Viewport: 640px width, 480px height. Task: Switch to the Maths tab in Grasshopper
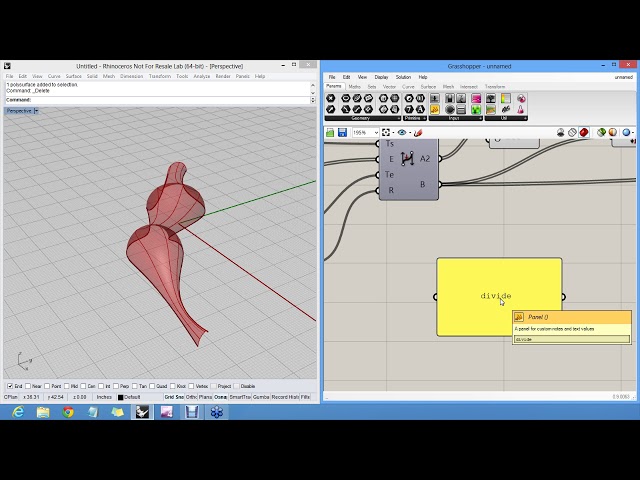(354, 87)
